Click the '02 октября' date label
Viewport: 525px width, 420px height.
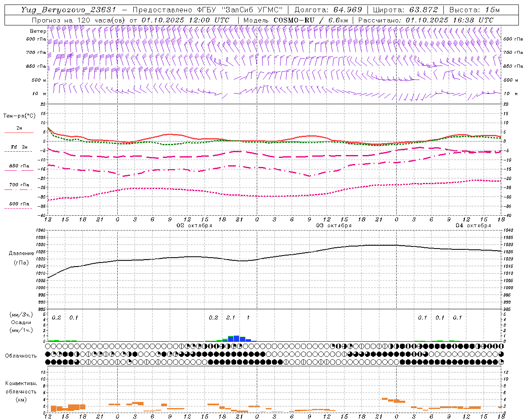[x=194, y=226]
